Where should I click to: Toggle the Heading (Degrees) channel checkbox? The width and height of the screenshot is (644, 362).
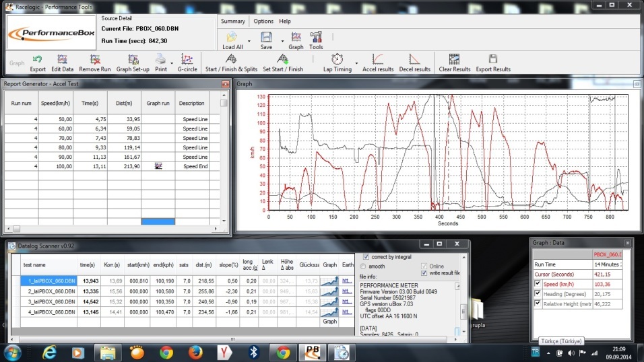click(538, 293)
